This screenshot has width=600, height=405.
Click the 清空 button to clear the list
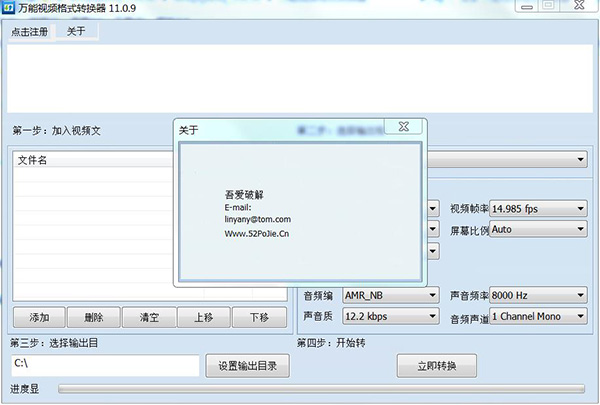click(x=149, y=317)
